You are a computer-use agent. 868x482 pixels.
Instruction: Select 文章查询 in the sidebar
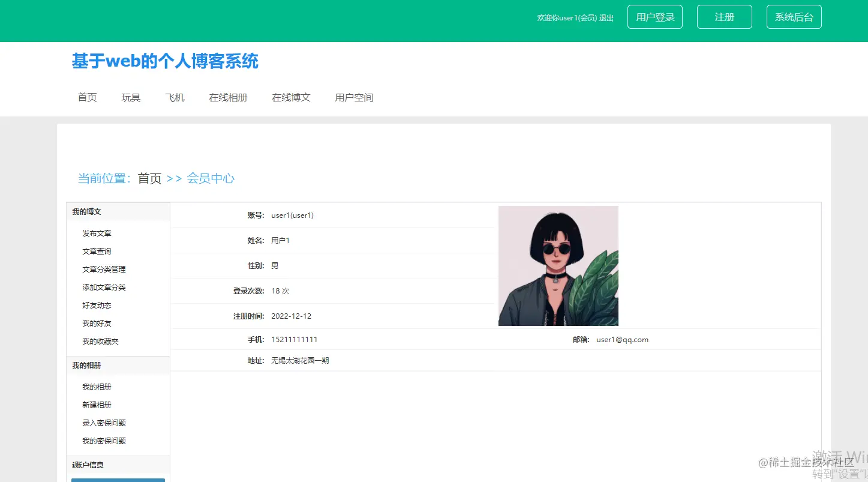(x=97, y=252)
